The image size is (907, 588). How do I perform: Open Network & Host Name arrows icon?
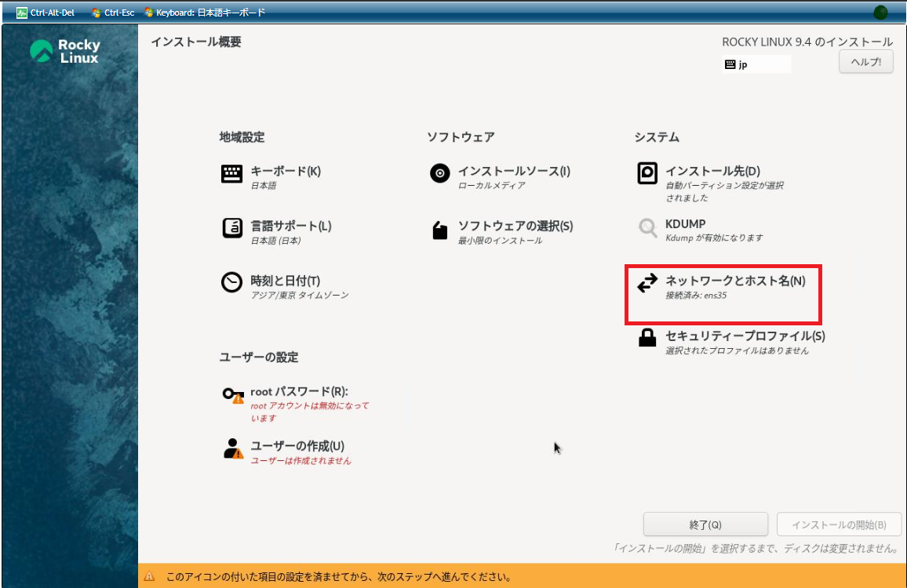(647, 283)
